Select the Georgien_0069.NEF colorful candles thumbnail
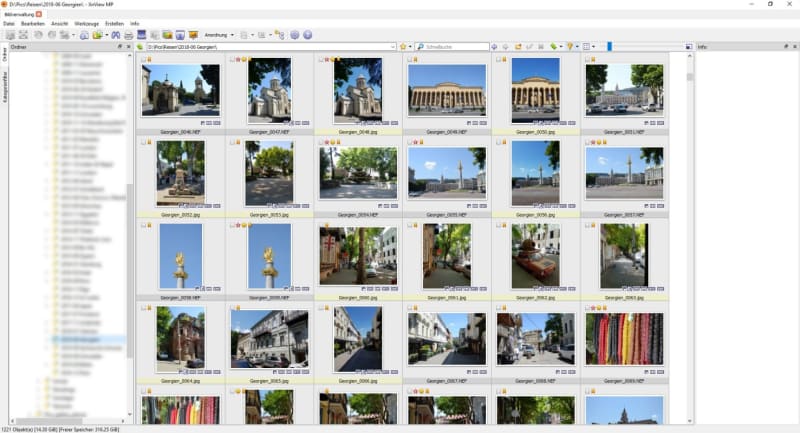 pos(624,343)
